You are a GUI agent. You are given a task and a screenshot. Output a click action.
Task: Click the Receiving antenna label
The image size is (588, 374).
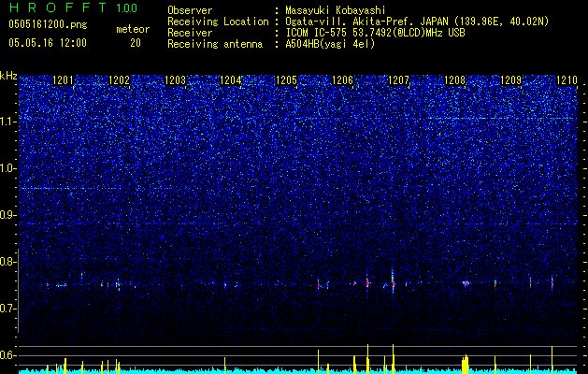pyautogui.click(x=215, y=44)
